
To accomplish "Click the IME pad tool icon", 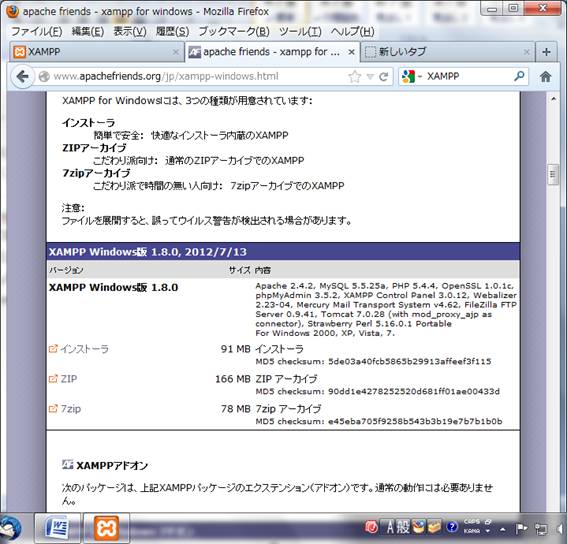I will tap(418, 527).
